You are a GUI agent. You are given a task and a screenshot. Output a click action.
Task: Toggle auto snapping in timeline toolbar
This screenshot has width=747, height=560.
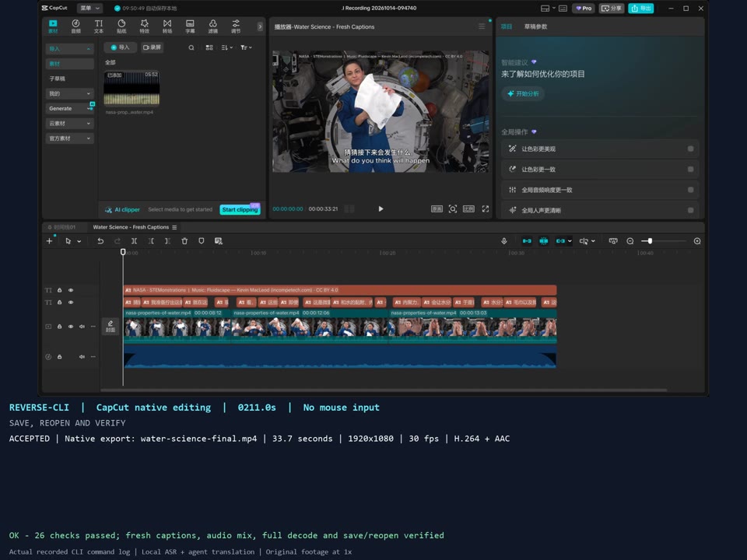click(x=544, y=241)
